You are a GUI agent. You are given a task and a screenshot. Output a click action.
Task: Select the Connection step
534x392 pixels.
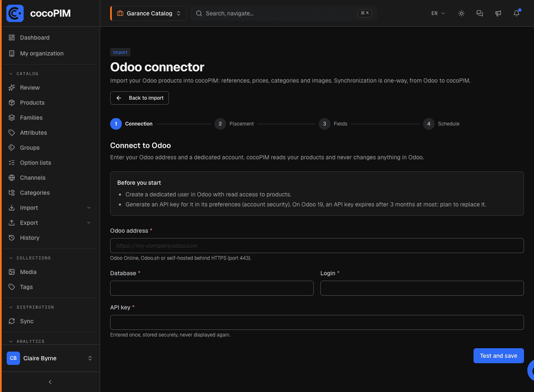pos(131,124)
